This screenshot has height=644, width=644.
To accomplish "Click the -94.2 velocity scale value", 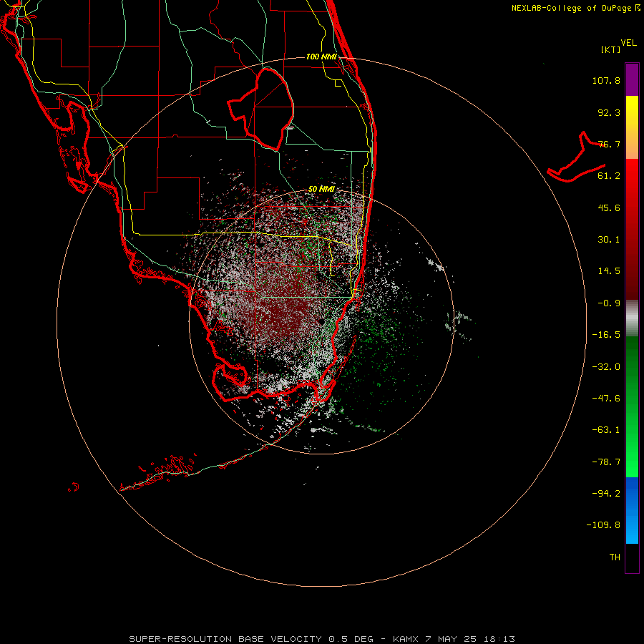I will (606, 493).
